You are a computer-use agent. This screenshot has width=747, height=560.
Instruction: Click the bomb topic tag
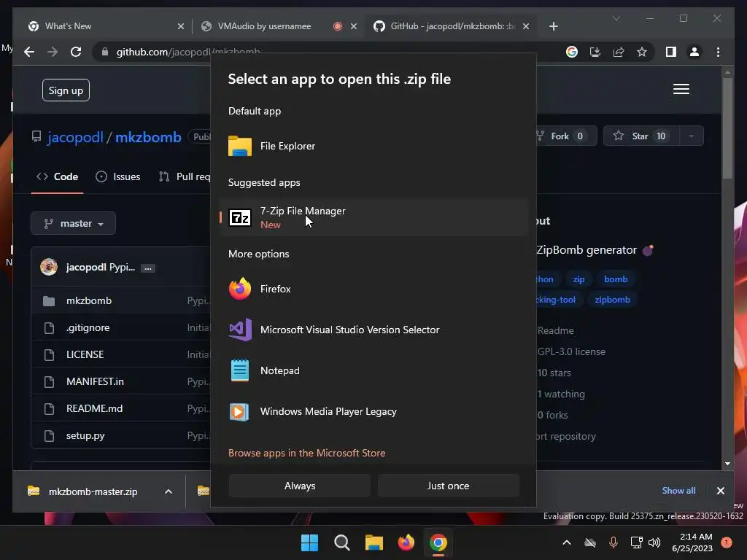coord(616,279)
